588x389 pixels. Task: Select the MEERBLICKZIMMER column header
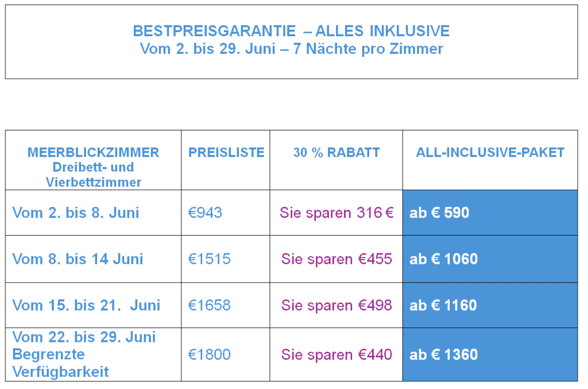point(93,153)
